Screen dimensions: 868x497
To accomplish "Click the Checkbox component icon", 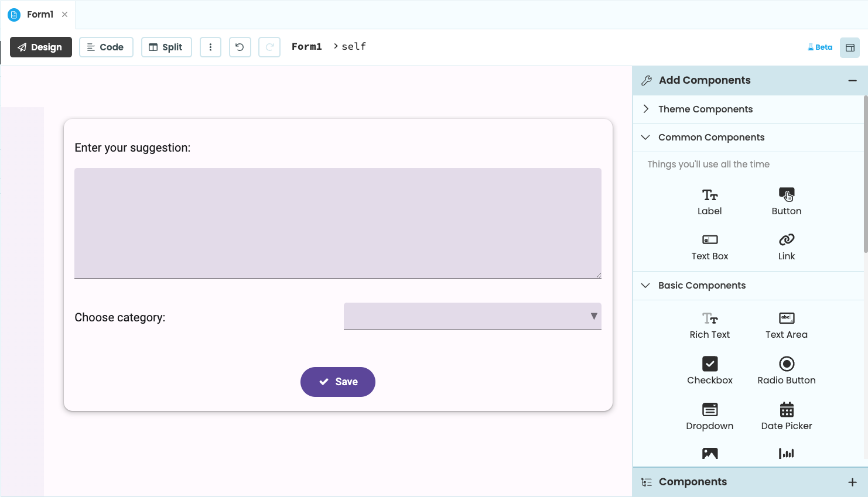I will 709,364.
